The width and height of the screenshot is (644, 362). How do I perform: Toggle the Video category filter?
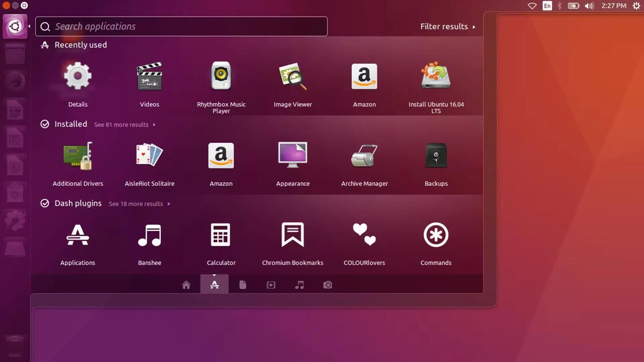click(271, 284)
